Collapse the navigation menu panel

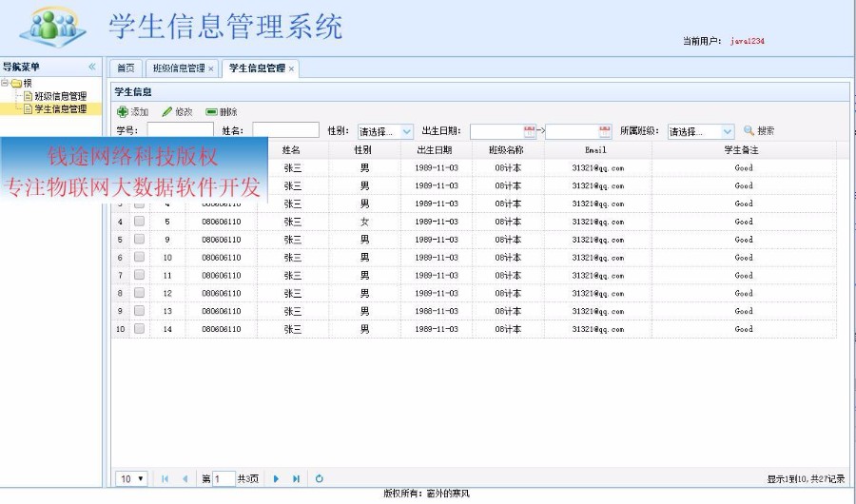click(x=92, y=67)
